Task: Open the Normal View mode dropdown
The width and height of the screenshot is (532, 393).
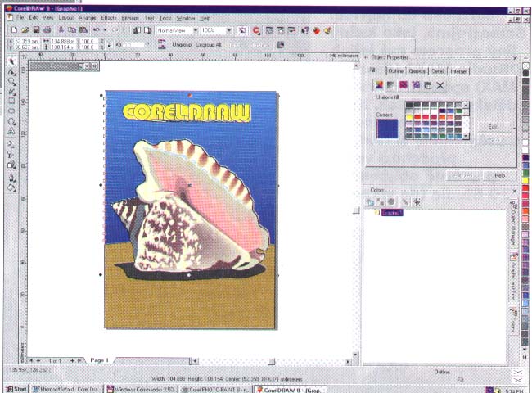Action: [196, 30]
